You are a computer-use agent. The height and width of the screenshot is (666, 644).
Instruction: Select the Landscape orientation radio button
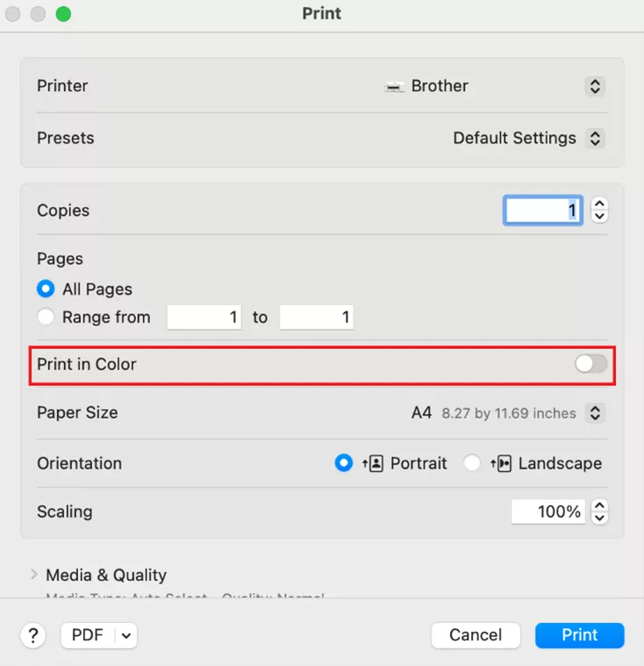[471, 463]
